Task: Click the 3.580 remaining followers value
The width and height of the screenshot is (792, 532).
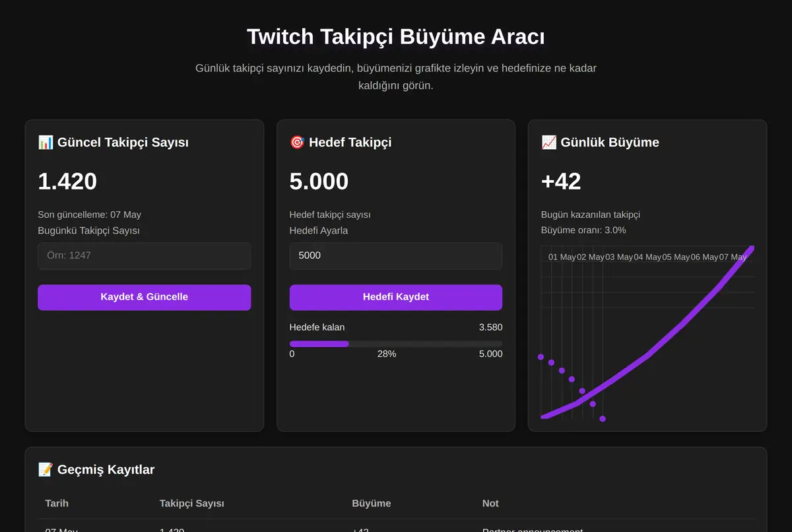Action: [490, 327]
